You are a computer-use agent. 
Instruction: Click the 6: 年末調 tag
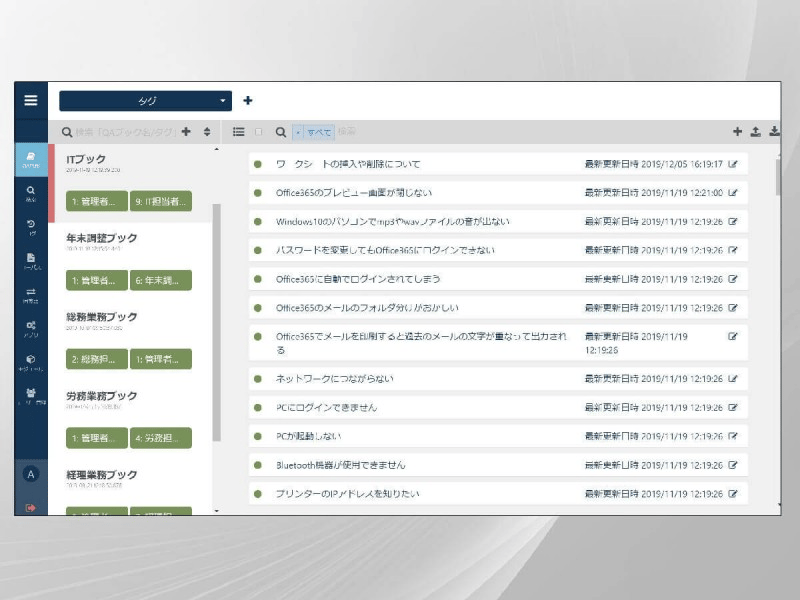(x=161, y=280)
